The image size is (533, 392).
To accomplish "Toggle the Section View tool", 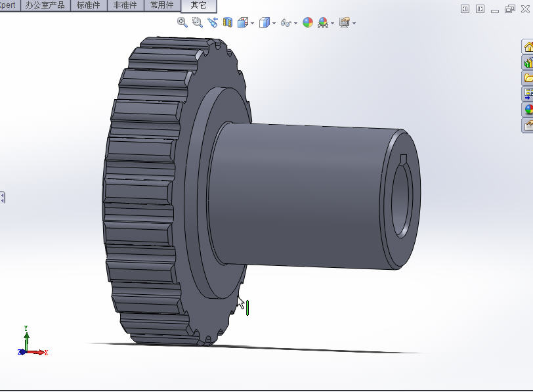I will [227, 22].
